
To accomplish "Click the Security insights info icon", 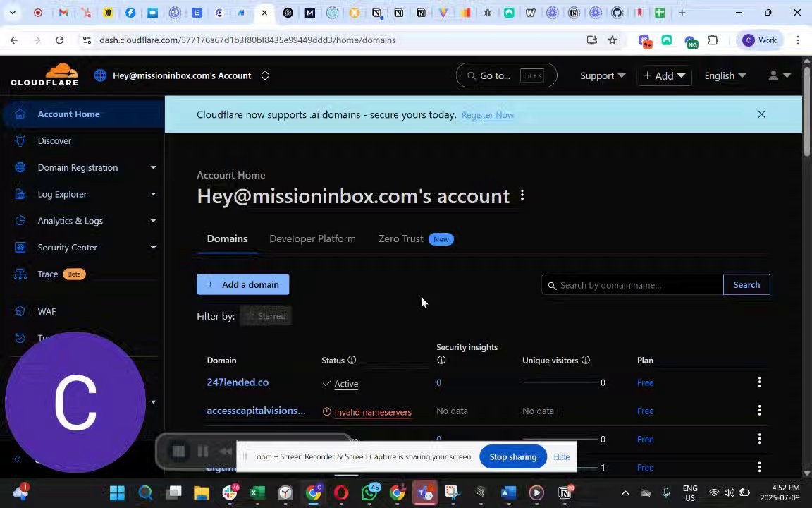I will point(441,361).
